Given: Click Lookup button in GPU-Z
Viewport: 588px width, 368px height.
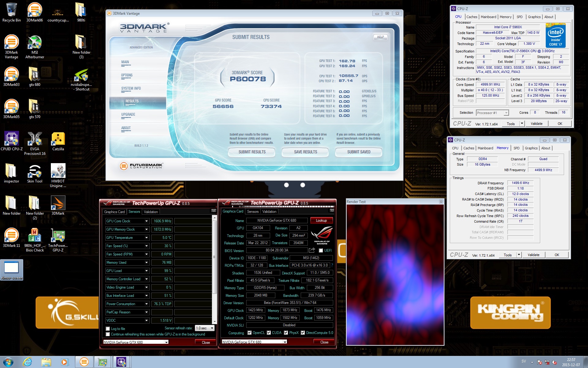Looking at the screenshot, I should pyautogui.click(x=322, y=220).
